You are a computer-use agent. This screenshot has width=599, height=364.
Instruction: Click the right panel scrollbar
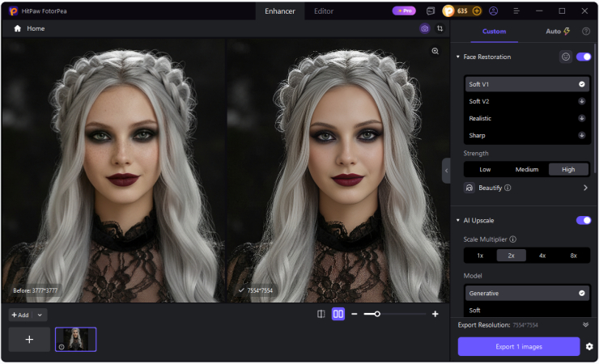click(x=595, y=107)
